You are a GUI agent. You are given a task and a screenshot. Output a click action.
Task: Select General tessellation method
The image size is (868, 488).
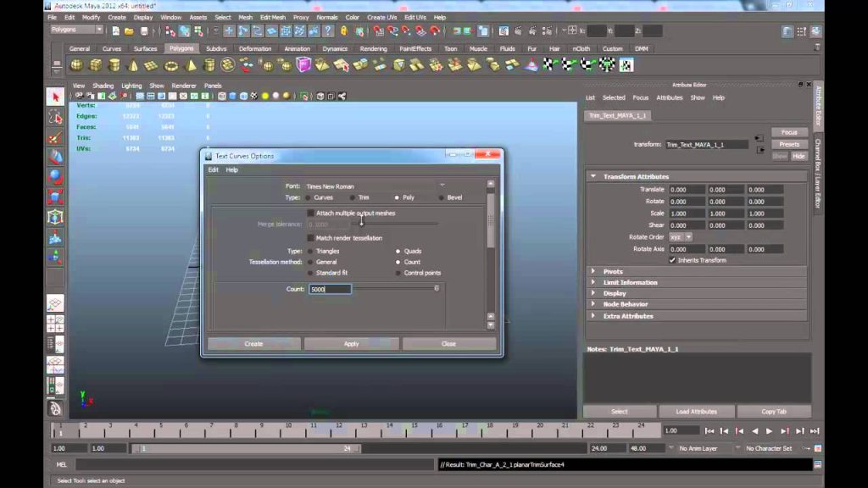310,263
